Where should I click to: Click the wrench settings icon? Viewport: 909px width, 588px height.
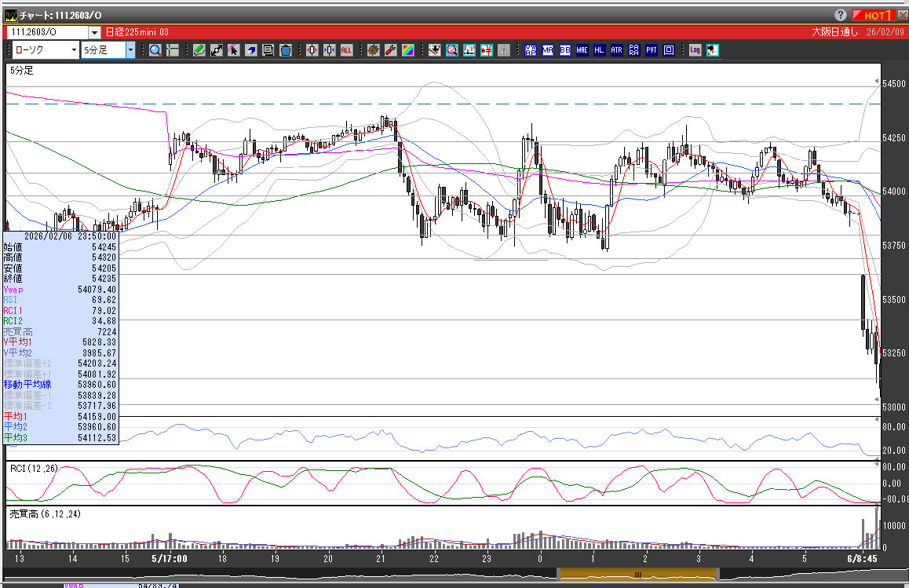point(390,50)
